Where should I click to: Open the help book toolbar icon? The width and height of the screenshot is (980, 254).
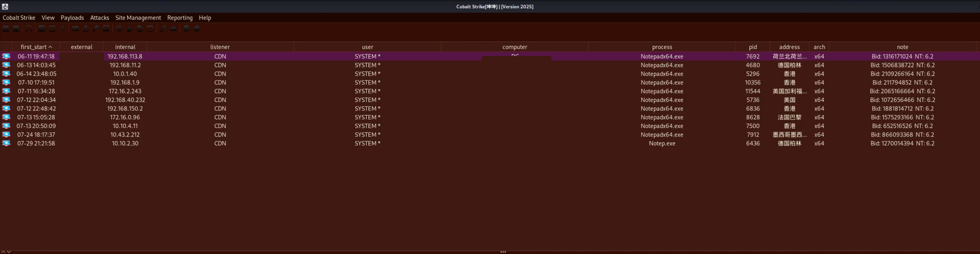(x=186, y=28)
